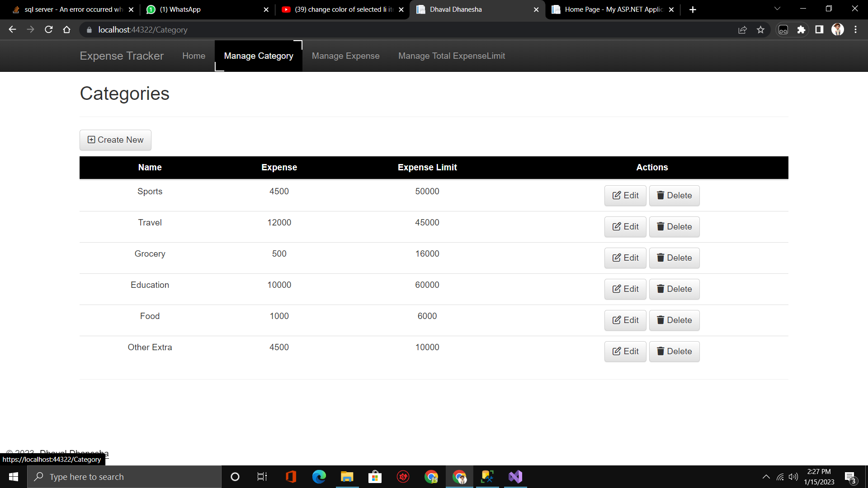The width and height of the screenshot is (868, 488).
Task: Bookmark the current page with the star
Action: 760,29
